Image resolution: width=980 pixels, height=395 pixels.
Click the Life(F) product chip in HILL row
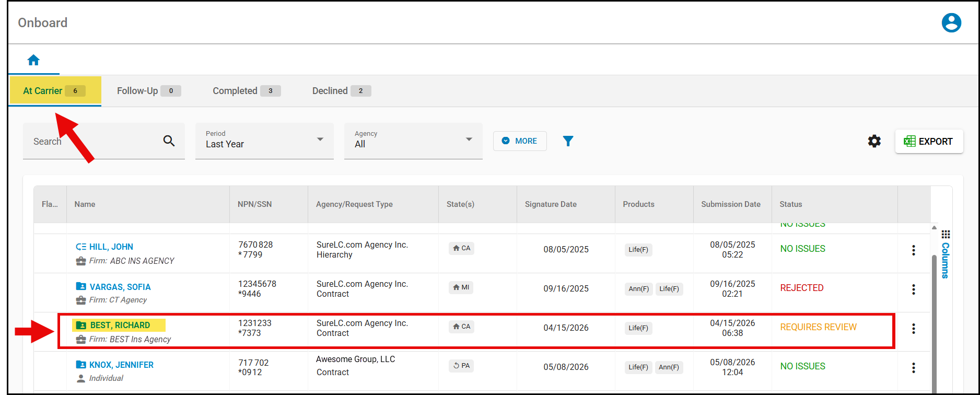pos(638,250)
